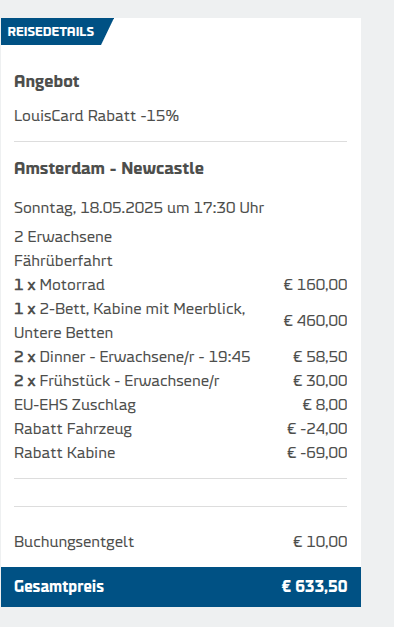Click the Dinner price € 58,50
This screenshot has width=394, height=627.
coord(320,357)
